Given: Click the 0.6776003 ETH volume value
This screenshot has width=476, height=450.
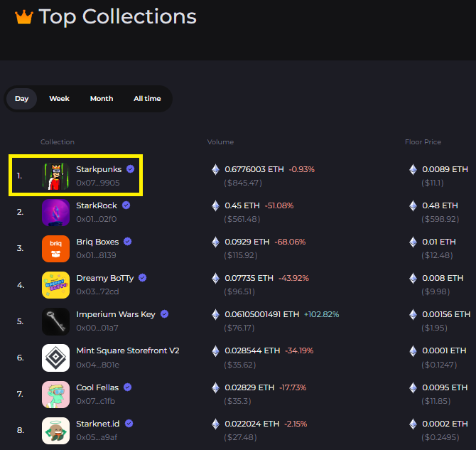Looking at the screenshot, I should [x=254, y=169].
